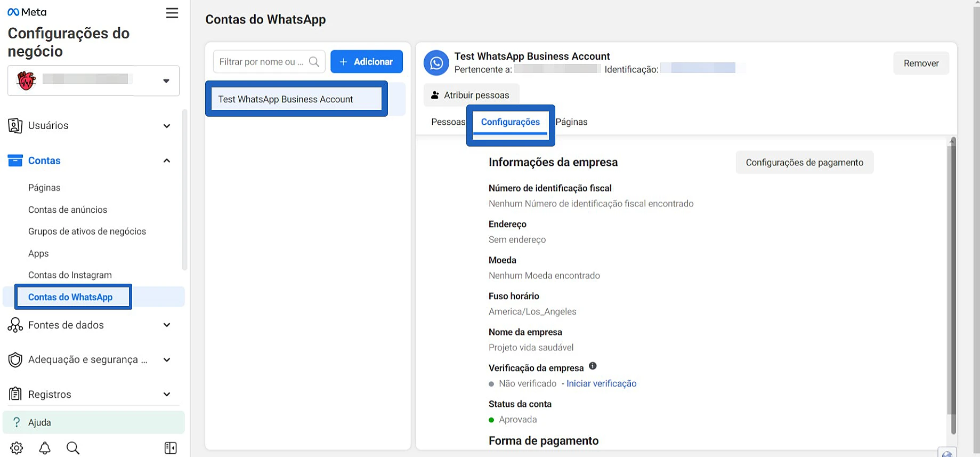
Task: Click the Filtrar por nome search field
Action: click(x=261, y=62)
